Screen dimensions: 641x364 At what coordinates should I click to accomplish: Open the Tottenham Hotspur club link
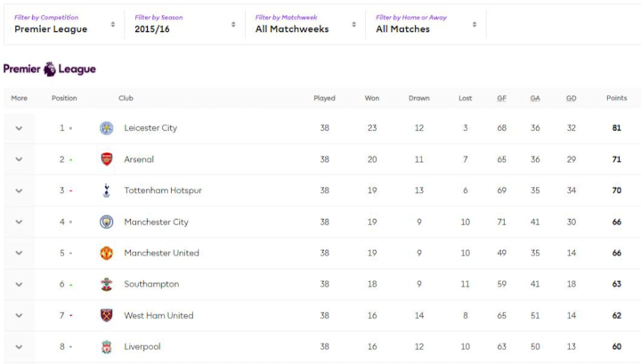coord(163,190)
